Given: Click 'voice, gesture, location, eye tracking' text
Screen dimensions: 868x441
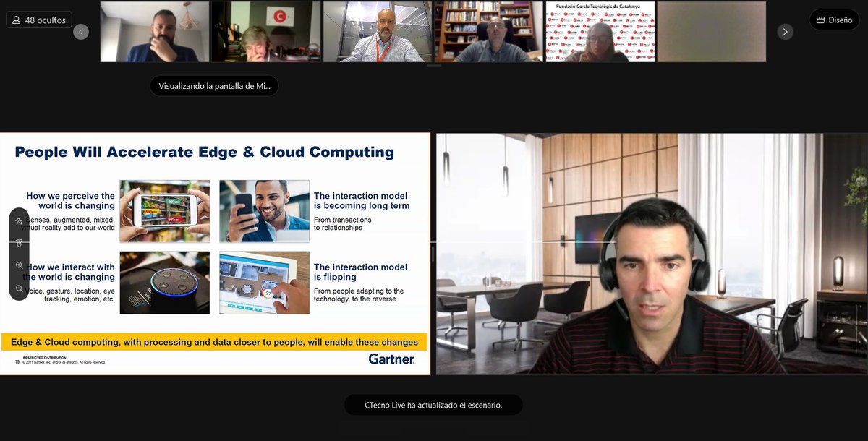Looking at the screenshot, I should pyautogui.click(x=71, y=295).
